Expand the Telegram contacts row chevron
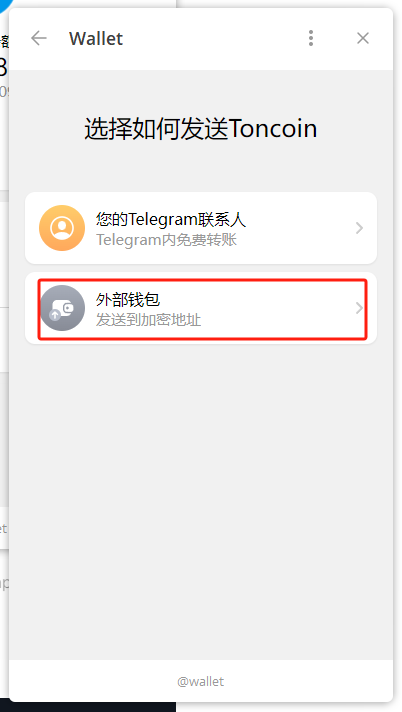Image resolution: width=402 pixels, height=712 pixels. point(359,228)
